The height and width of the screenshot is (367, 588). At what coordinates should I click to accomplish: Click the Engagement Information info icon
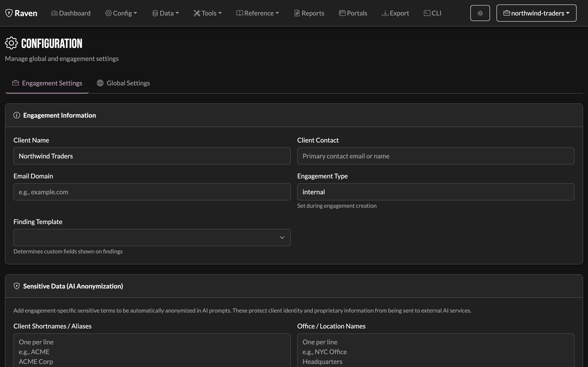pos(17,115)
